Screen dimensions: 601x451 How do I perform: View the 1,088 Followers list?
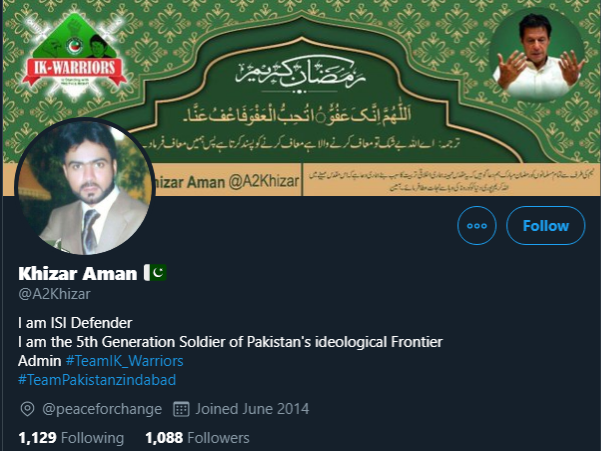click(197, 438)
